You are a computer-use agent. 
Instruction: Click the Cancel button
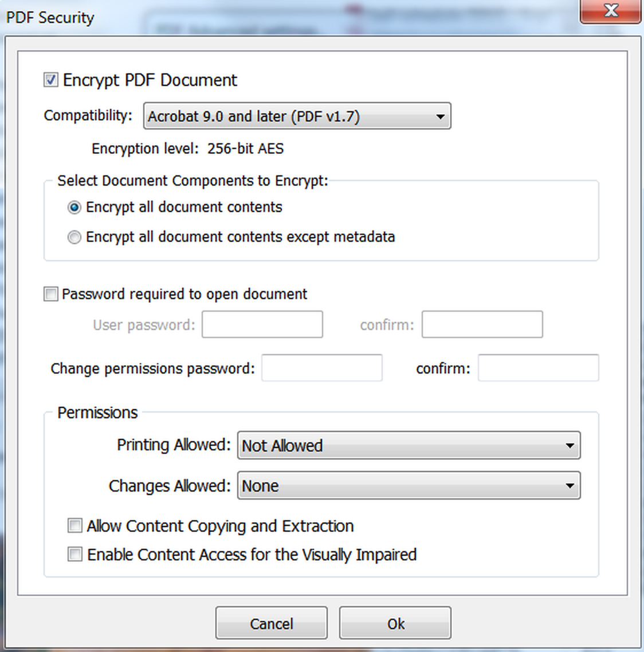[x=272, y=623]
